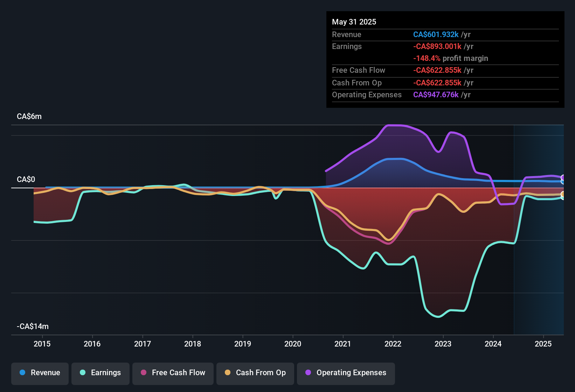Toggle Operating Expenses series visibility

346,373
